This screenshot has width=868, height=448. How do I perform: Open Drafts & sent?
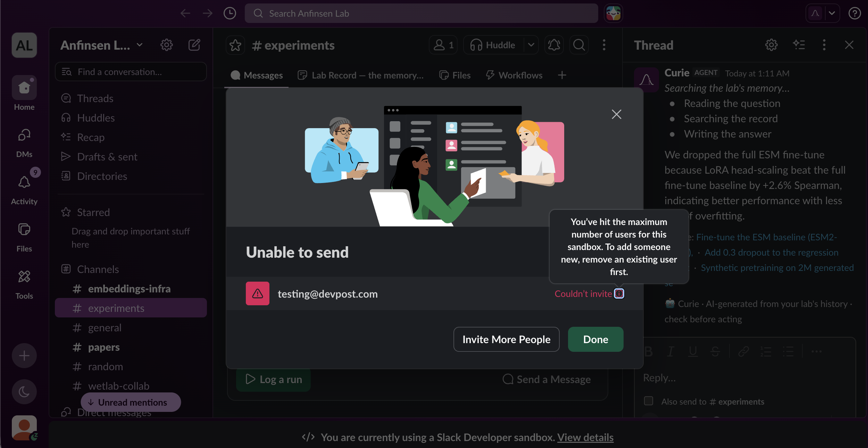tap(131, 157)
